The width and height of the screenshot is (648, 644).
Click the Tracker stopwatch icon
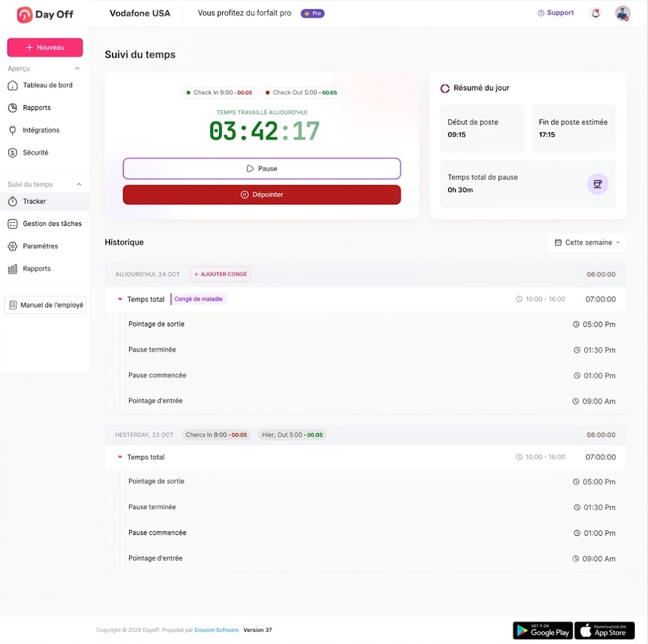click(x=13, y=202)
